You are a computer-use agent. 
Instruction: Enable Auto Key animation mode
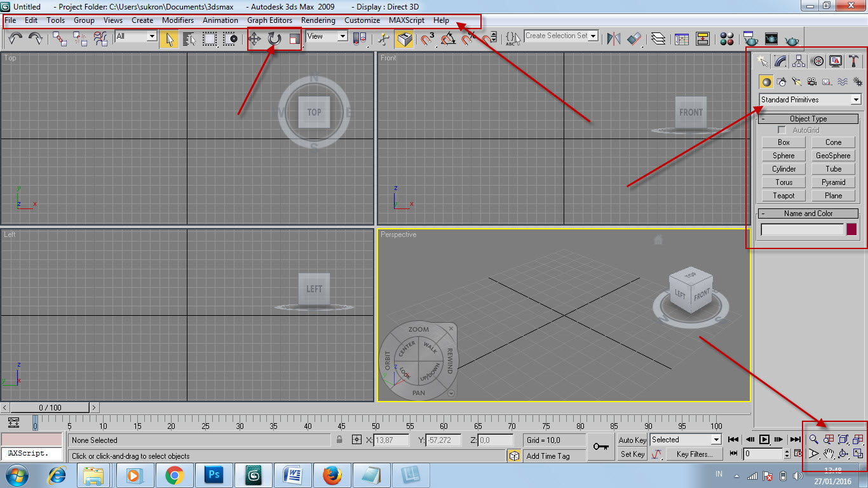(x=632, y=440)
